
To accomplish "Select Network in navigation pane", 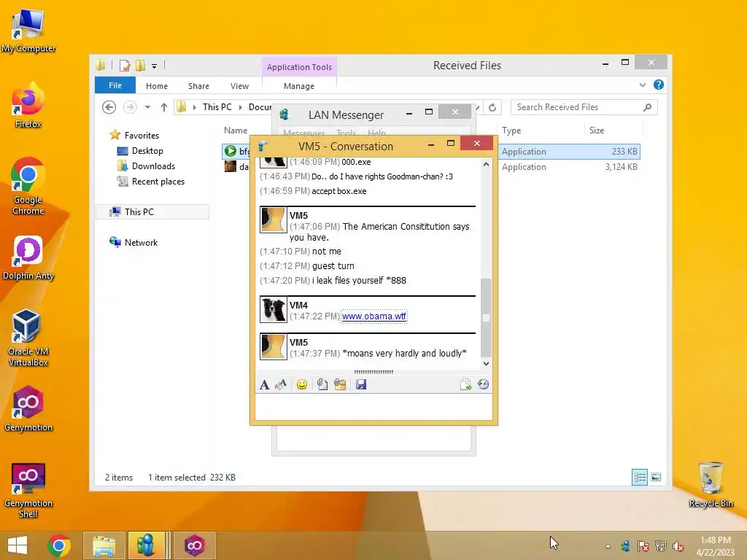I will click(141, 242).
